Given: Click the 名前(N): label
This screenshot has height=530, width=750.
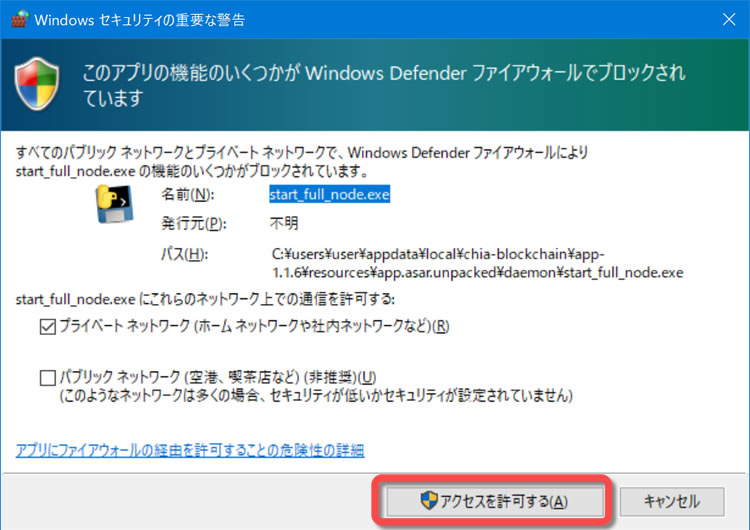Looking at the screenshot, I should [x=188, y=194].
